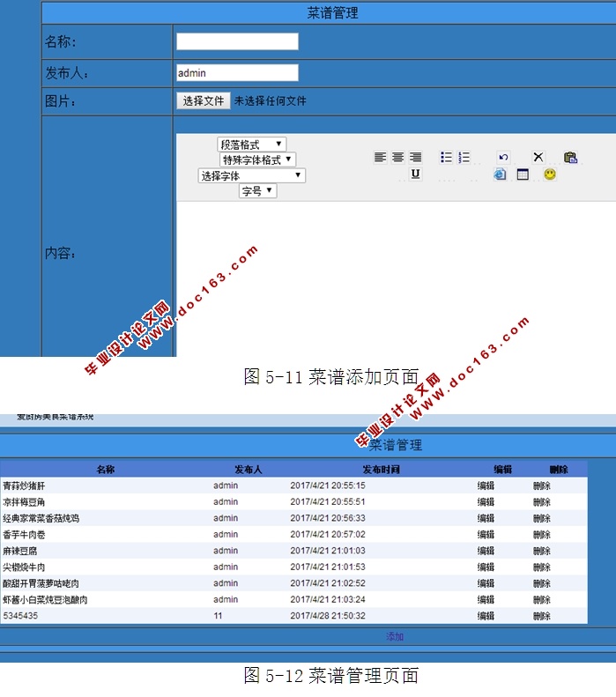The width and height of the screenshot is (616, 697).
Task: Insert a table via table icon
Action: [x=523, y=174]
